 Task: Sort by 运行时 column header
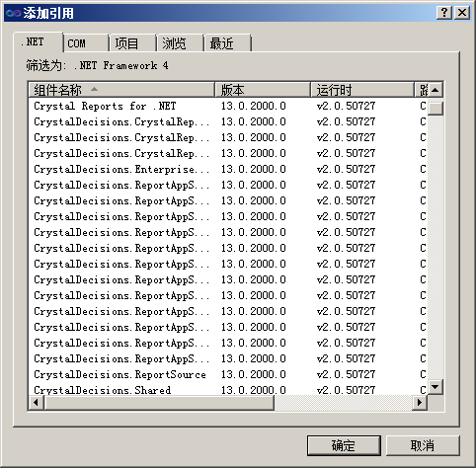(362, 90)
